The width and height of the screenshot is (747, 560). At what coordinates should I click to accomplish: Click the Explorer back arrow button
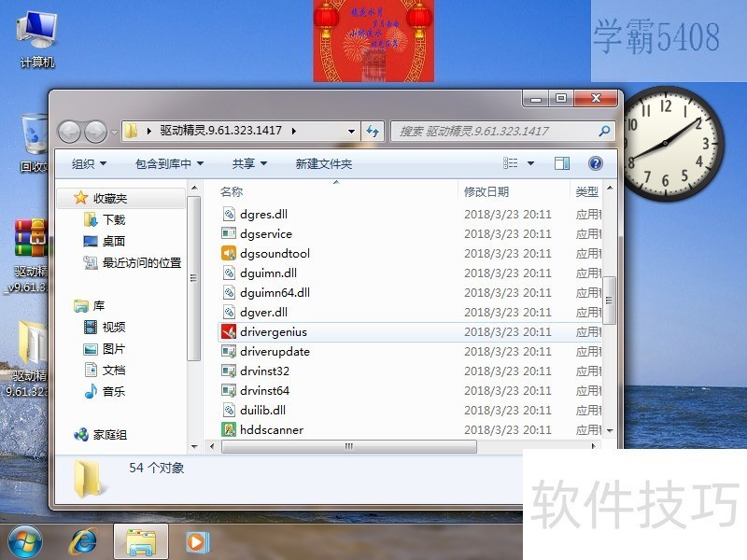(69, 132)
